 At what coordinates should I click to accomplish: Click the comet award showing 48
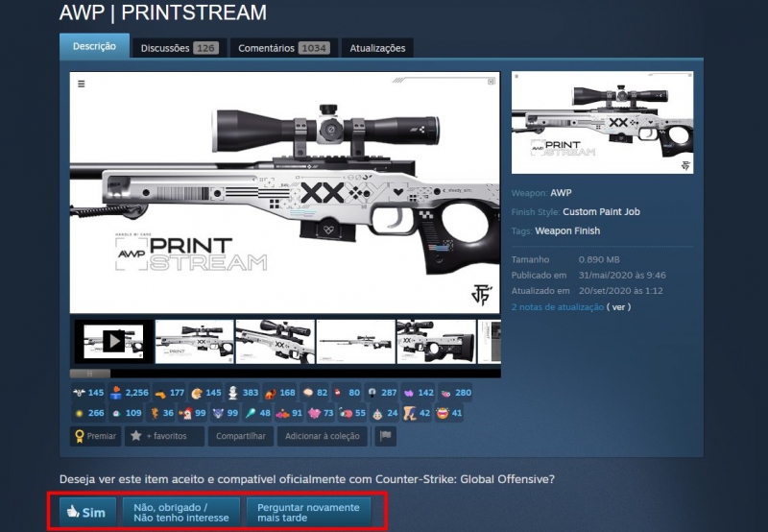(x=257, y=413)
